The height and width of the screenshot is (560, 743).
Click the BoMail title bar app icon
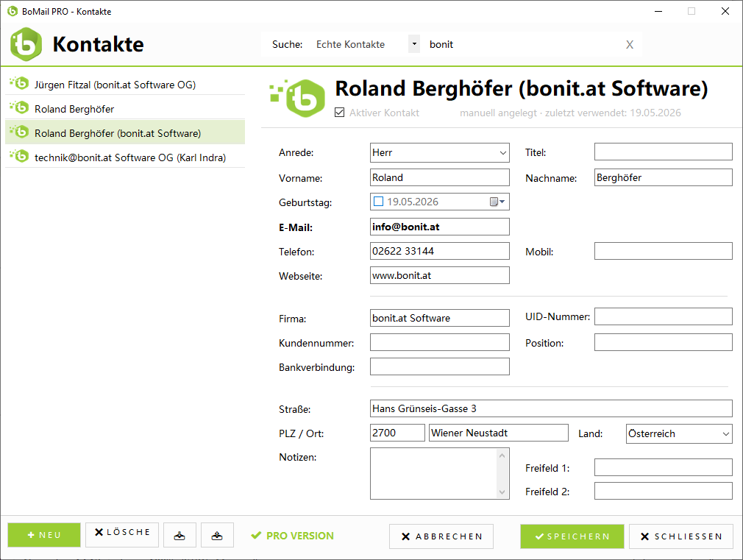click(13, 11)
